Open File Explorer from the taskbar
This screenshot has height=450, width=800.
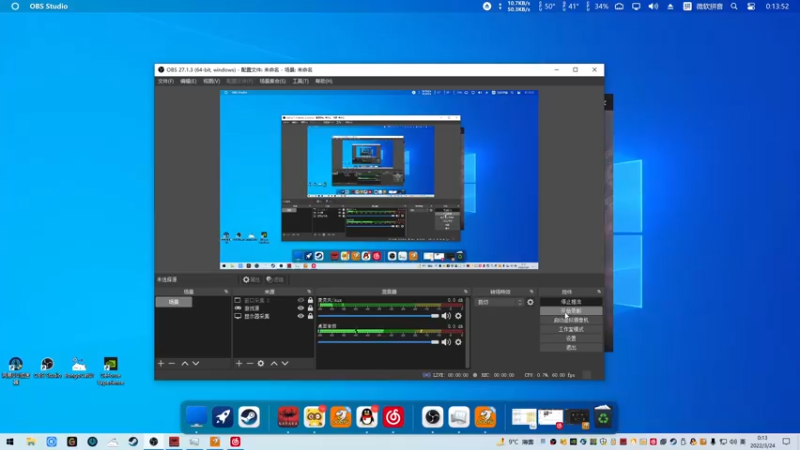(x=31, y=442)
